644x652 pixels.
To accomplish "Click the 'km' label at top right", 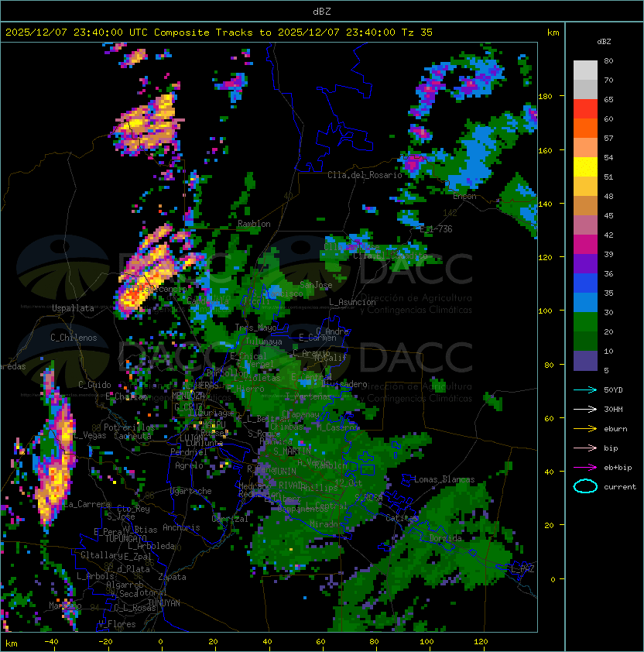I will click(x=553, y=33).
